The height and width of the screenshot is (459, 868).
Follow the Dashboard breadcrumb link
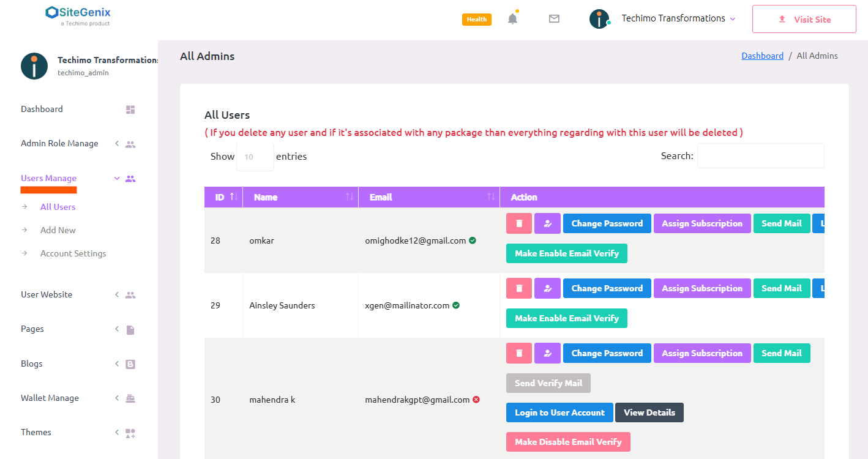762,56
